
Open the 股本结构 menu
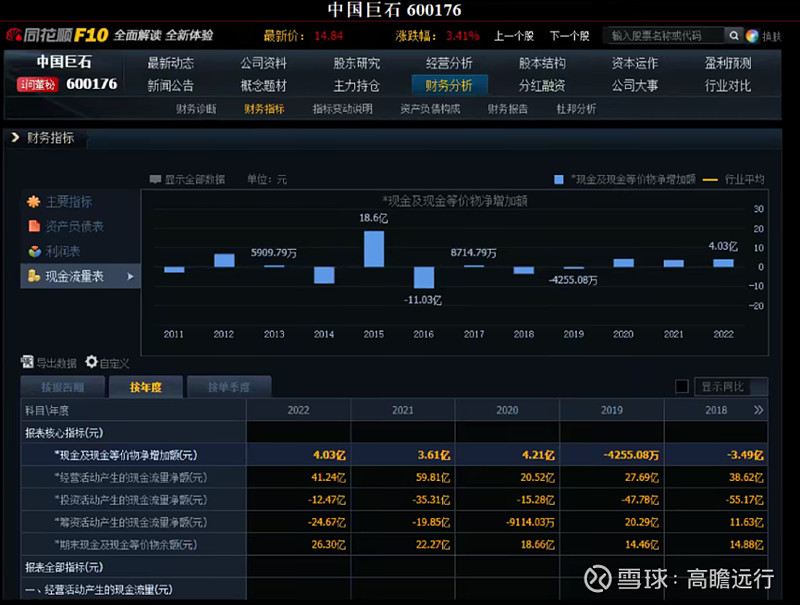(x=542, y=63)
